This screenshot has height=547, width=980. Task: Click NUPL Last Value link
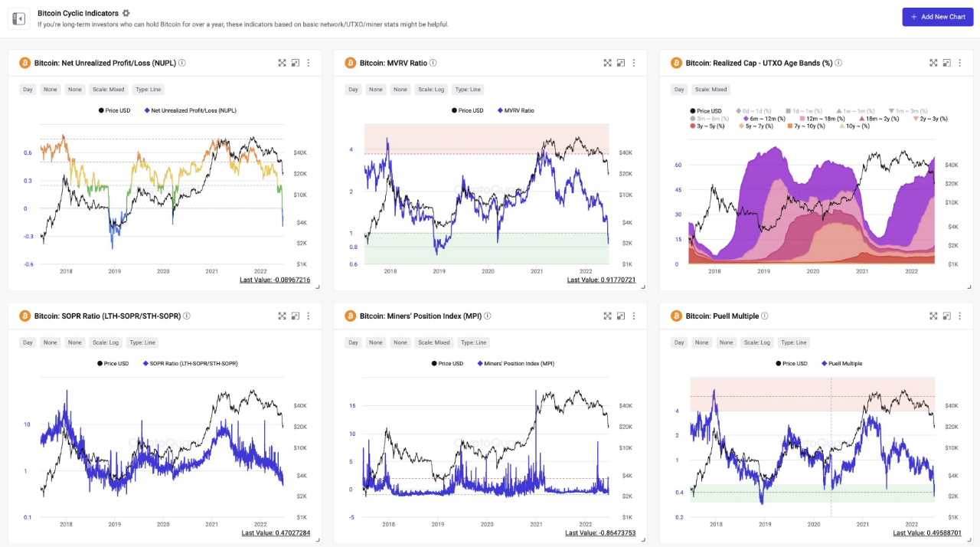(276, 280)
